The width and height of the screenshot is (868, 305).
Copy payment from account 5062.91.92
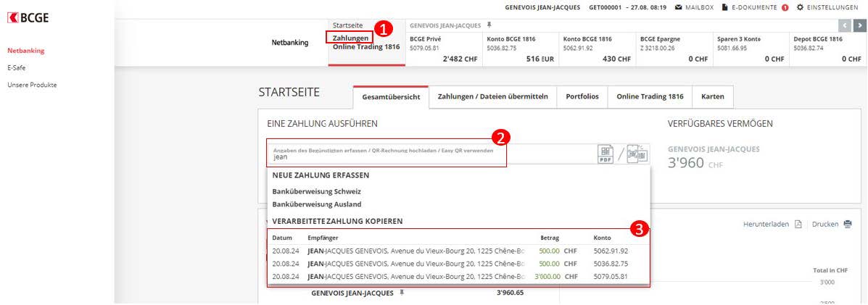[x=458, y=251]
